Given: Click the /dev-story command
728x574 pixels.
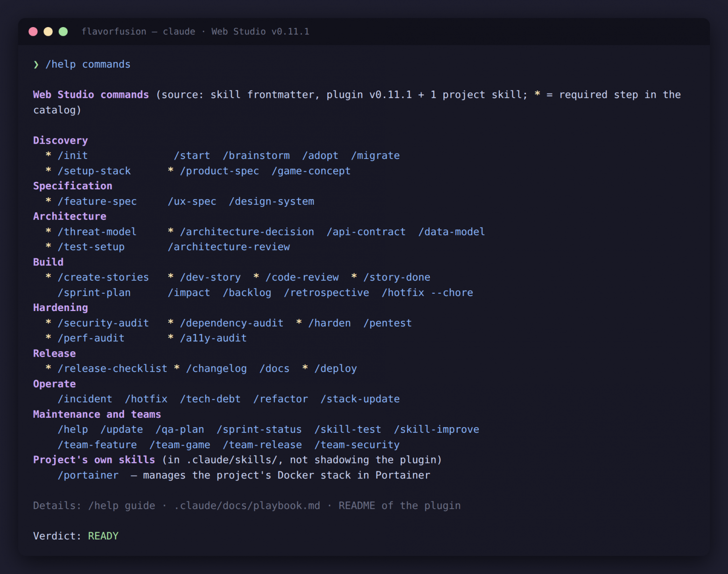Looking at the screenshot, I should (x=210, y=277).
